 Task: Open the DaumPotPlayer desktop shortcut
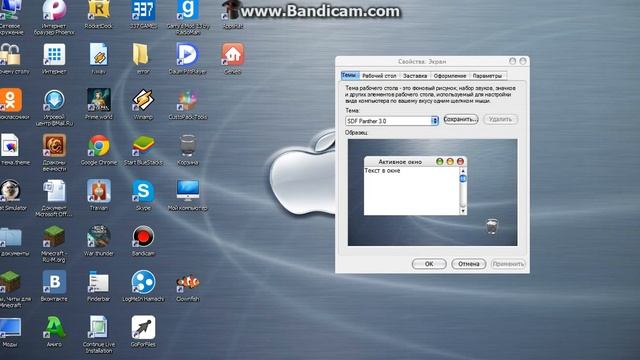(188, 55)
